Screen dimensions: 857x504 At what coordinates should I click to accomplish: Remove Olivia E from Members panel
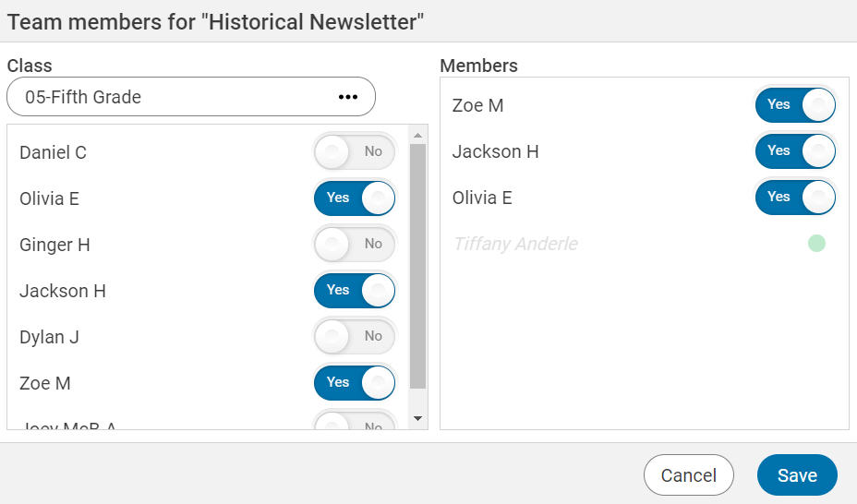coord(795,198)
